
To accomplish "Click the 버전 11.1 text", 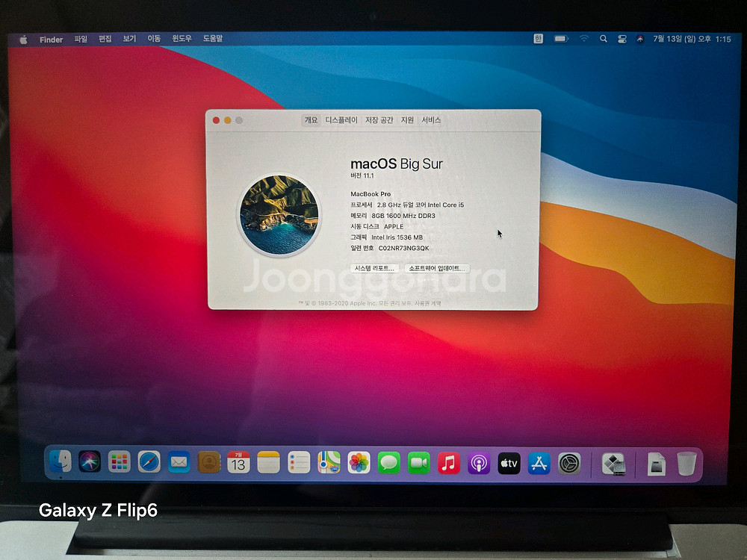I will [362, 175].
